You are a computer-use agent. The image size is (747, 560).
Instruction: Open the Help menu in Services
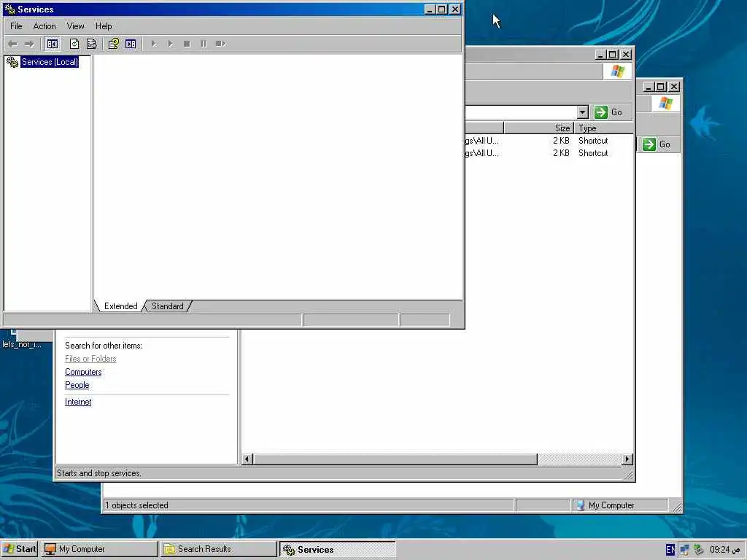point(104,26)
